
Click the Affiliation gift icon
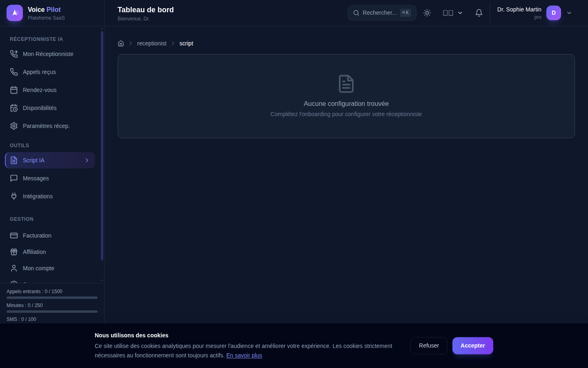14,252
